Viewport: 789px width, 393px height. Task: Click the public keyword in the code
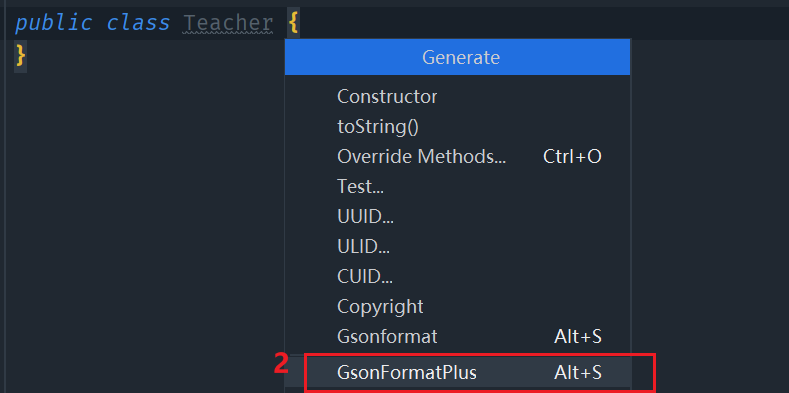(x=54, y=23)
